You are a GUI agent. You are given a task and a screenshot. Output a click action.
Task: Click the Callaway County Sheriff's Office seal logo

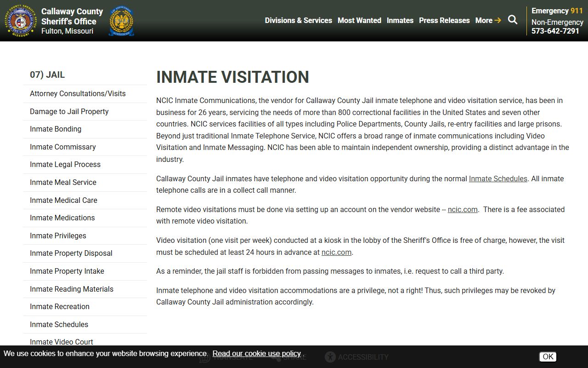(x=21, y=21)
